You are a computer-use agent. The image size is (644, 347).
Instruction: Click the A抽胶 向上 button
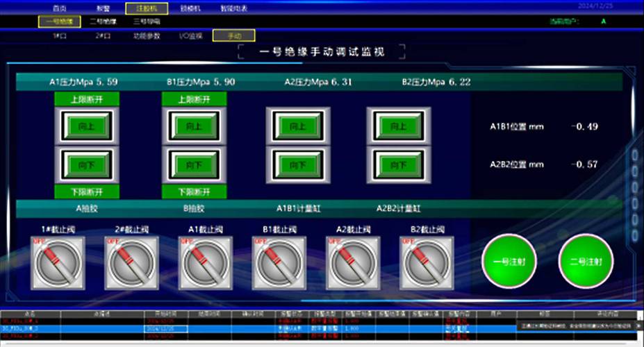tap(87, 126)
